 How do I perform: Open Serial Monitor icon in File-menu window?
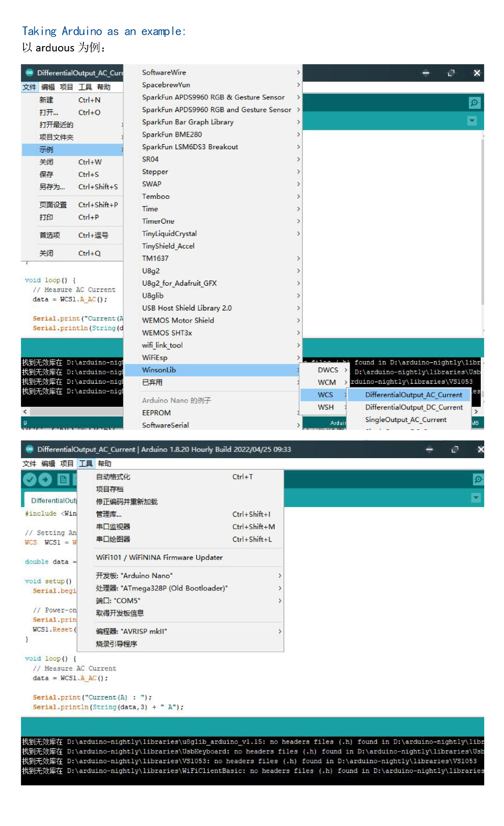(474, 103)
